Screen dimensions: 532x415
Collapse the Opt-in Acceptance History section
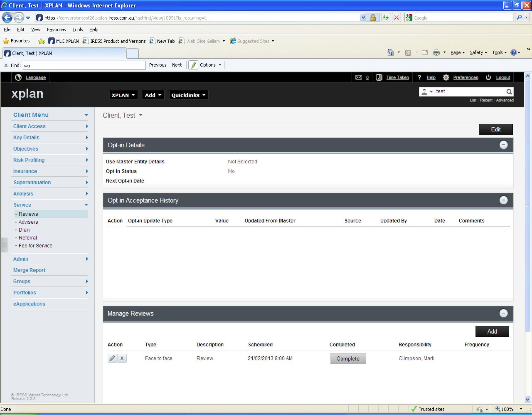503,200
